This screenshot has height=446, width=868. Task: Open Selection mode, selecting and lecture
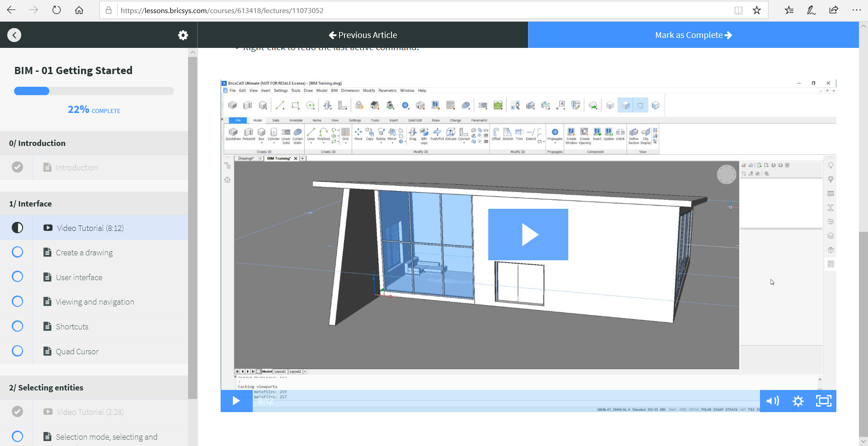(x=107, y=437)
